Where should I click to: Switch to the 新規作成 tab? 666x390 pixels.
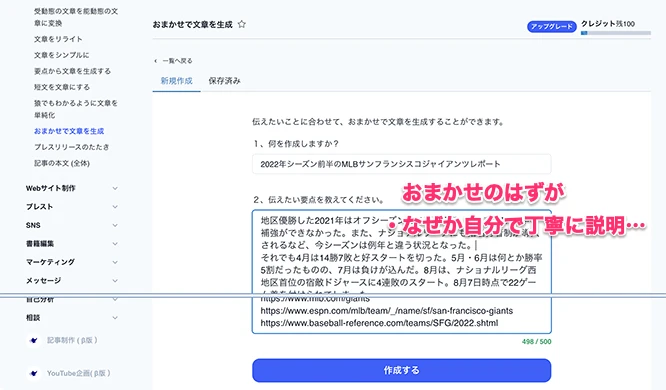pos(176,81)
